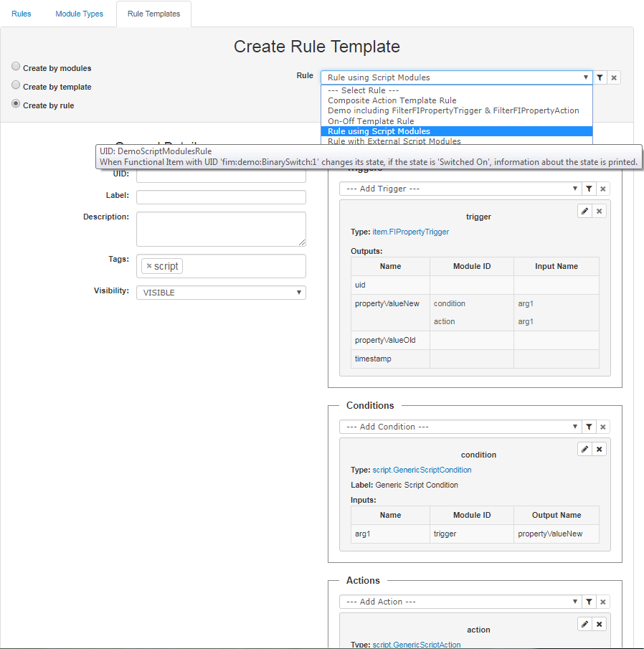Select the Create by modules radio button
This screenshot has height=649, width=644.
tap(16, 66)
